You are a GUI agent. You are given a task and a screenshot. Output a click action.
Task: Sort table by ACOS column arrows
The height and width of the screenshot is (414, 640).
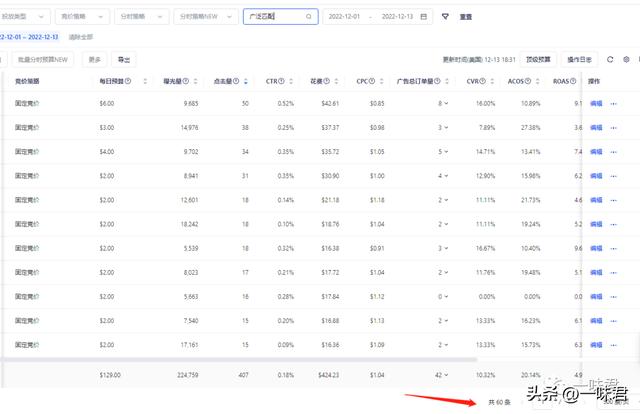point(538,81)
